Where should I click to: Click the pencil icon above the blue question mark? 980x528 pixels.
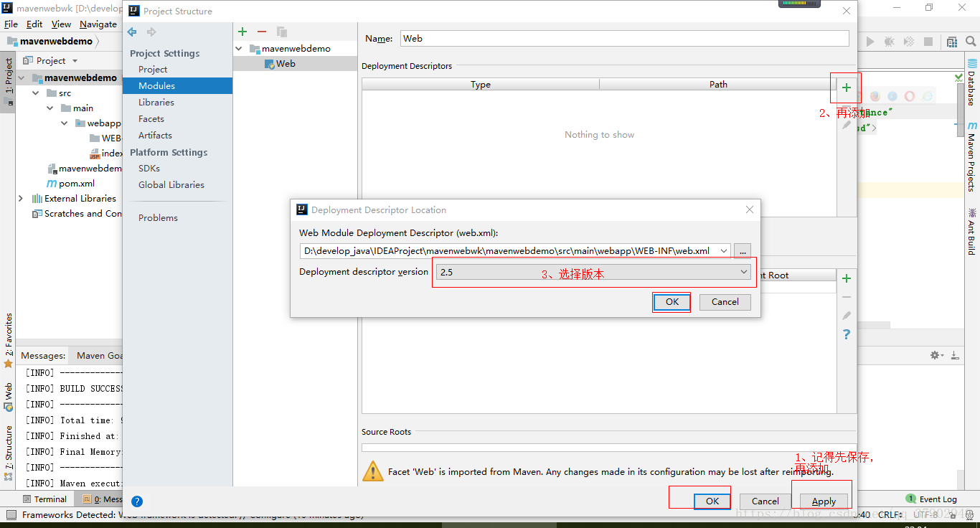tap(847, 316)
